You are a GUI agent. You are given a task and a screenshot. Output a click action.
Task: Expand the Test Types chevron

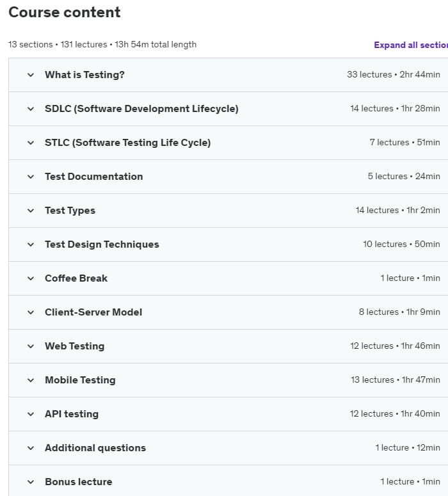(31, 211)
